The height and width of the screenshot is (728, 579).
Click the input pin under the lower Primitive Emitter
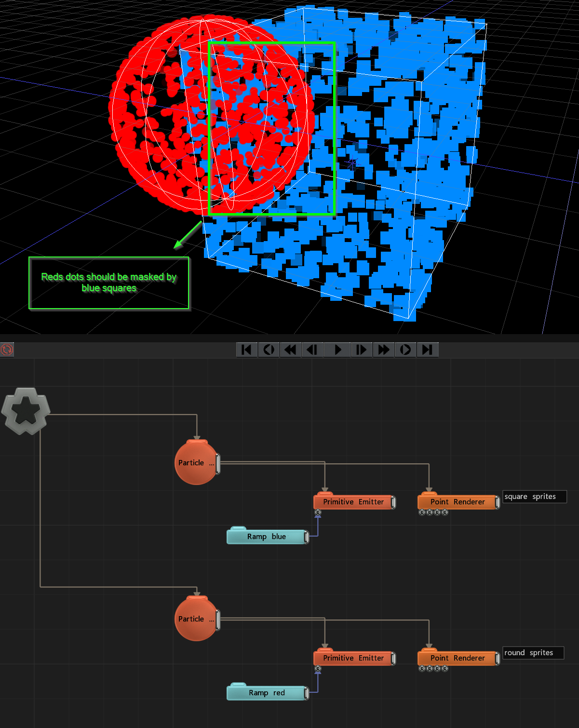pyautogui.click(x=318, y=669)
